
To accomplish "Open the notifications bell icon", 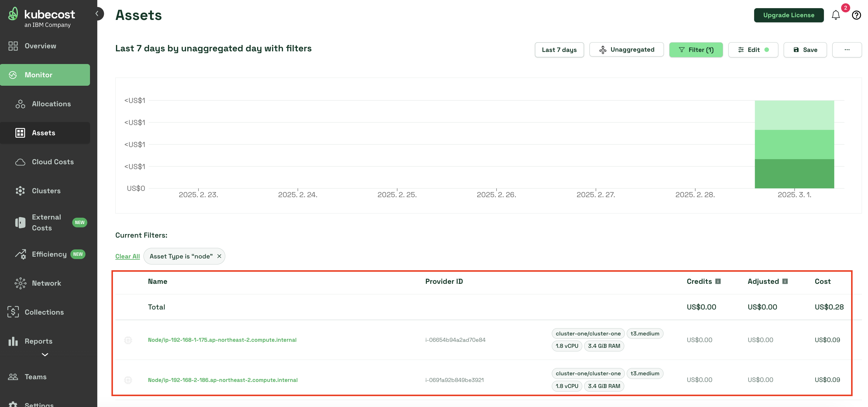I will [x=835, y=15].
